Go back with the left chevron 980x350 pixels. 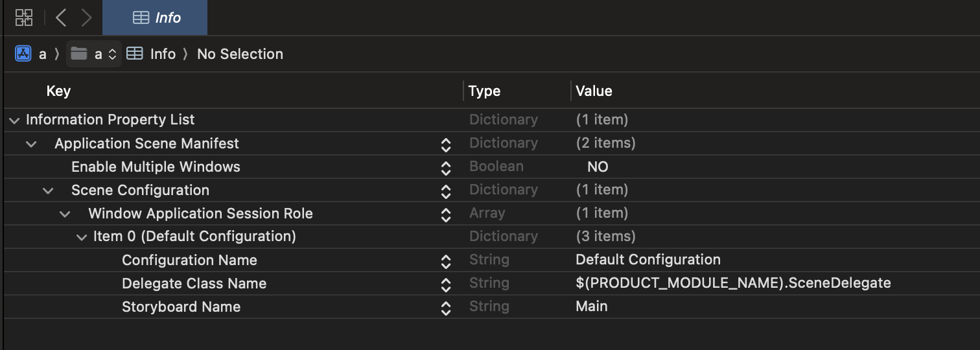(x=61, y=17)
